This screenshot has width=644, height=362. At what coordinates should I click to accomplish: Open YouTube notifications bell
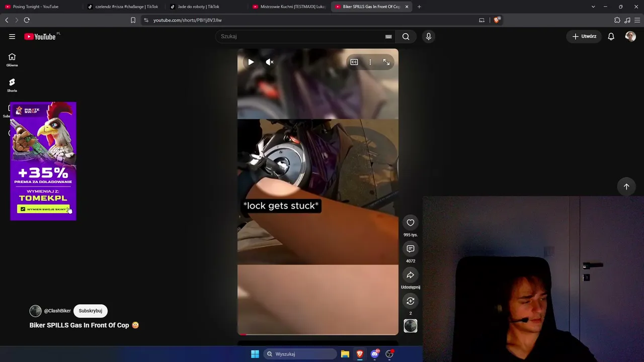611,36
